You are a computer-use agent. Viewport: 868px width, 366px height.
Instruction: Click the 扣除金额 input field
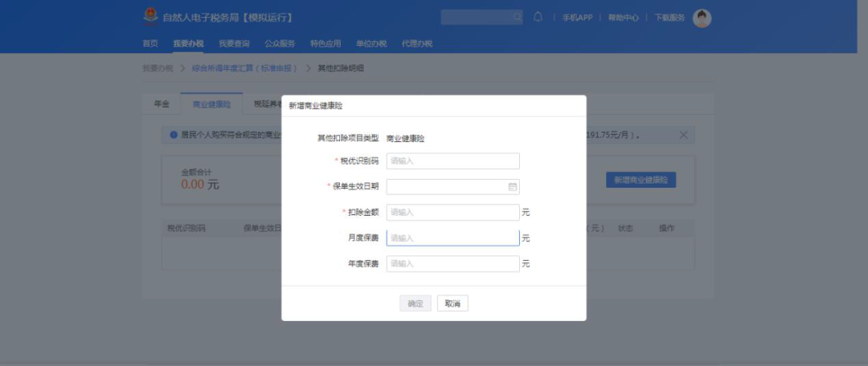(452, 213)
